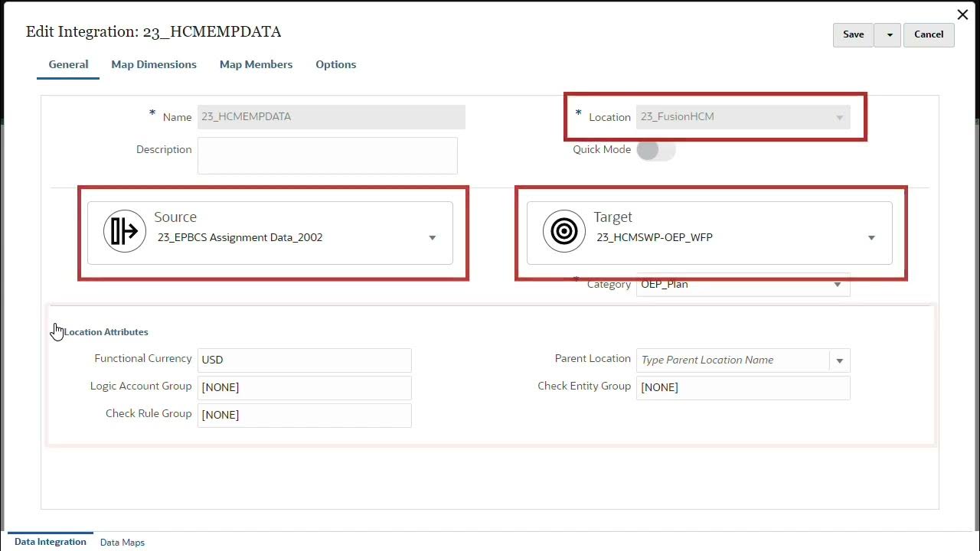The image size is (980, 551).
Task: Open the Save button dropdown arrow
Action: (888, 34)
